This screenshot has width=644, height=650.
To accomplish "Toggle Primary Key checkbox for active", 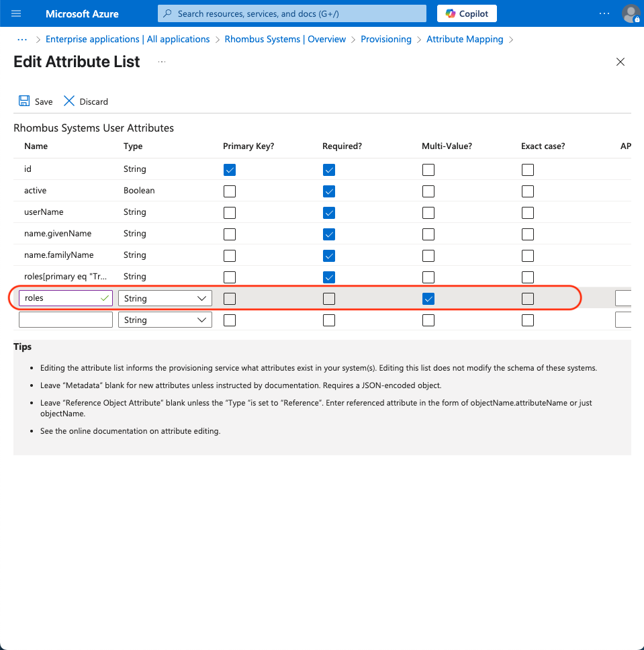I will [230, 191].
